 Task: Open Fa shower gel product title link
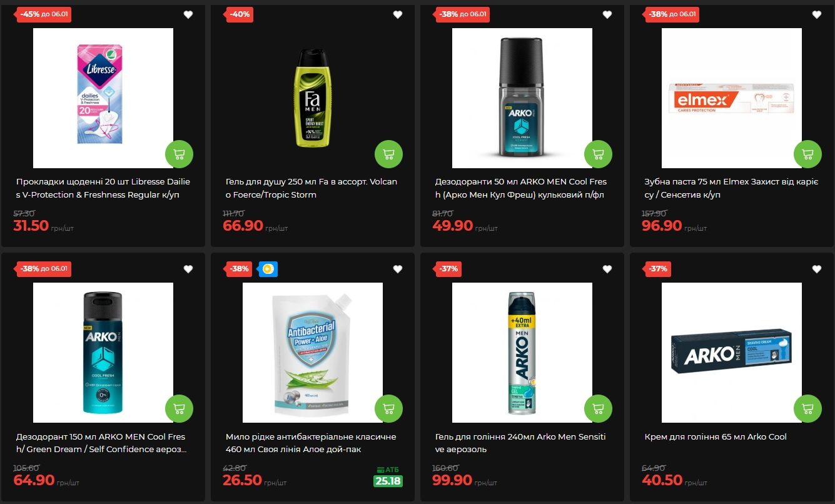[311, 188]
